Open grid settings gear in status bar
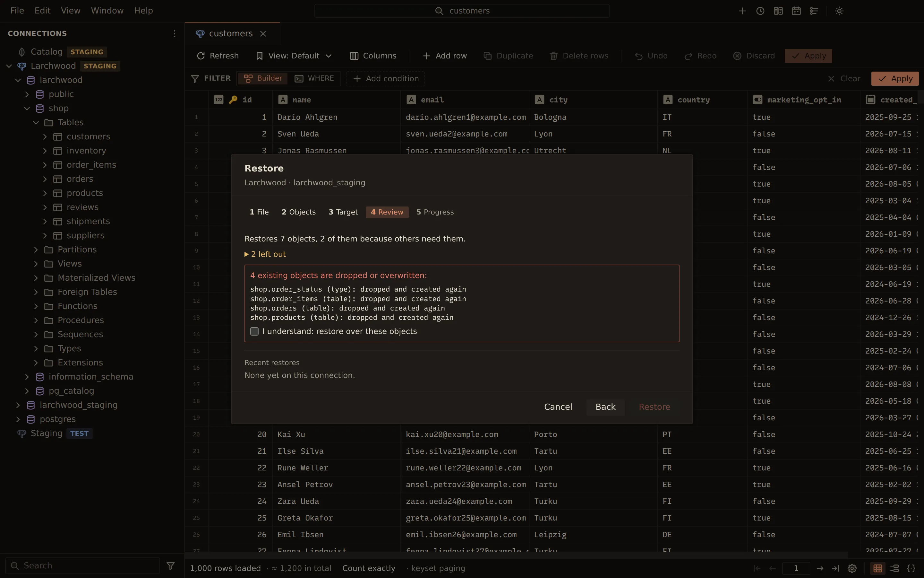Screen dimensions: 924x578 pos(852,568)
